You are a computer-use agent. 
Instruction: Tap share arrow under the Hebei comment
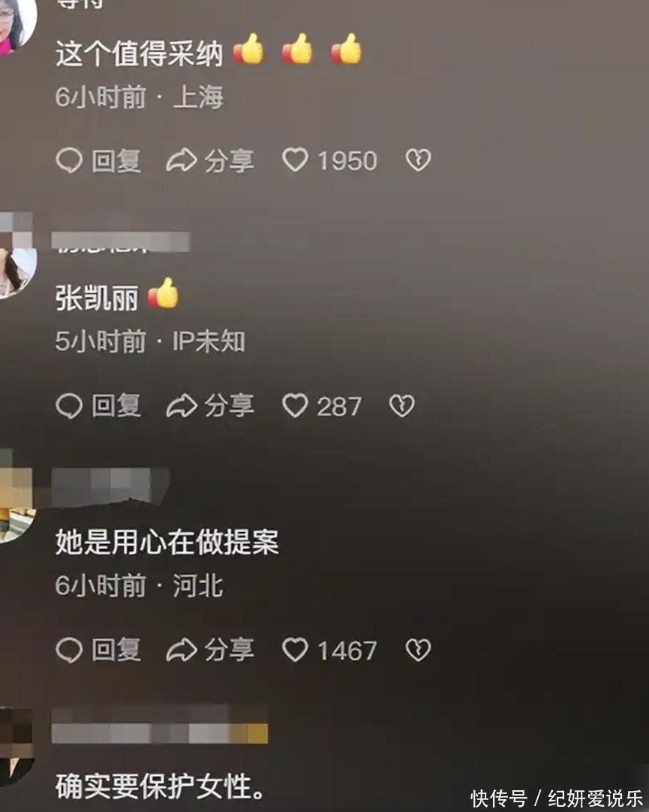(x=181, y=650)
